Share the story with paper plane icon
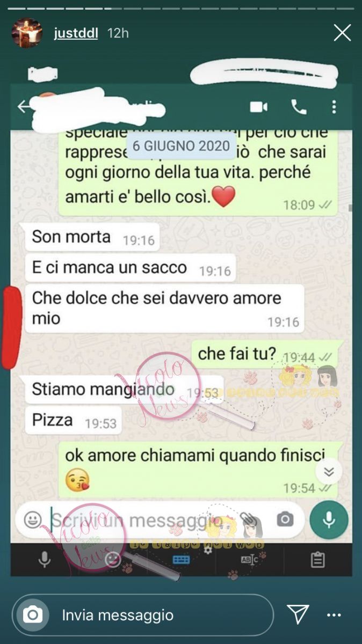The image size is (362, 644). point(298,614)
